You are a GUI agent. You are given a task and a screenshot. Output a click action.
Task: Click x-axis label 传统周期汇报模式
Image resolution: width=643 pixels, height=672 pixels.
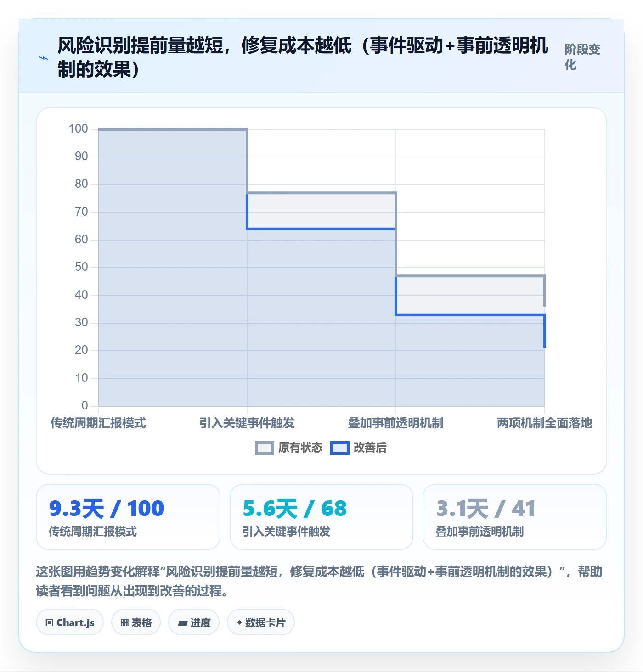pos(98,423)
